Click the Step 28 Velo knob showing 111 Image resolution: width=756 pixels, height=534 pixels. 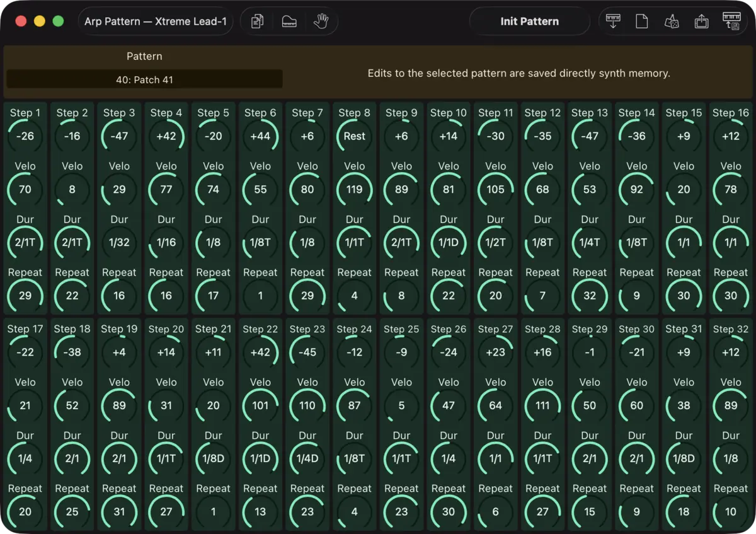pyautogui.click(x=542, y=405)
